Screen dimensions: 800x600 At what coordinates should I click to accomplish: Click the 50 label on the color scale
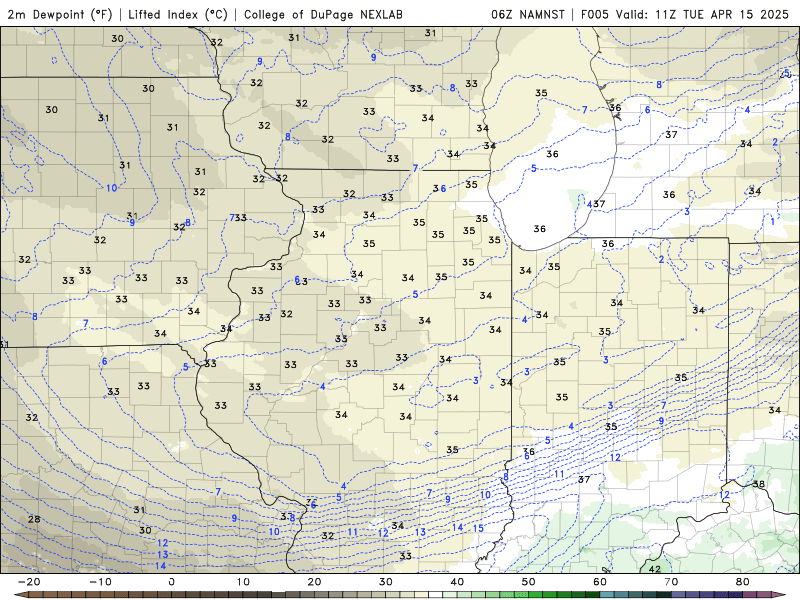[529, 582]
